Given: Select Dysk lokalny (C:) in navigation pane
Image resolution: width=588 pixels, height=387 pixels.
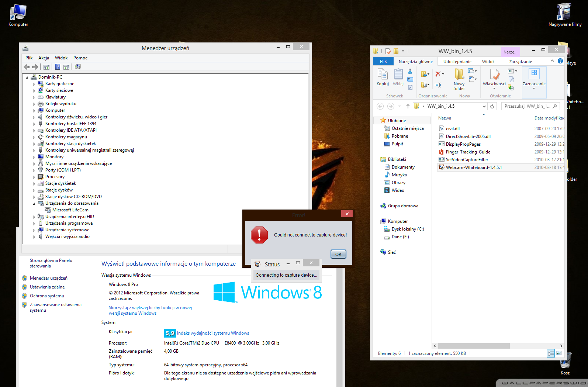Looking at the screenshot, I should coord(408,229).
